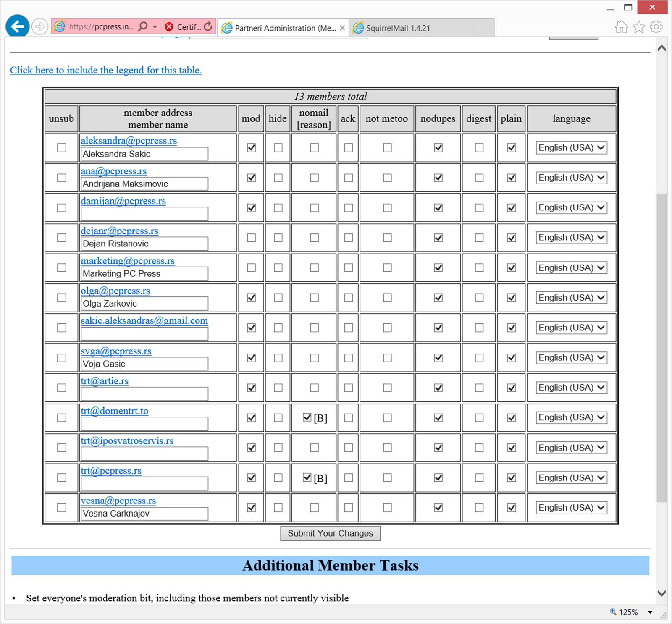The image size is (672, 624).
Task: Click the browser Back arrow button
Action: (17, 27)
